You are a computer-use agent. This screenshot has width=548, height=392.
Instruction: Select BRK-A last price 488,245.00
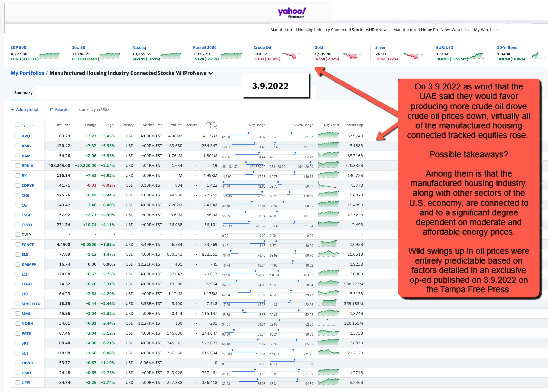(59, 165)
